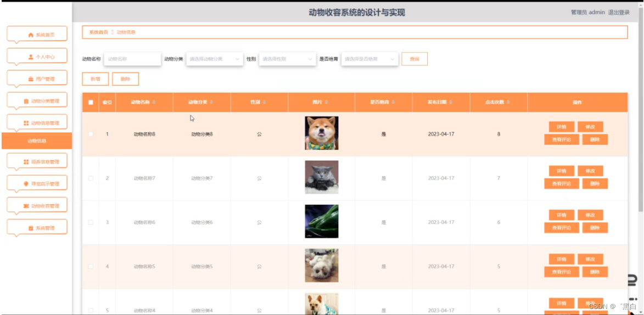Click the grid icon for 动物信息管理

pos(26,123)
